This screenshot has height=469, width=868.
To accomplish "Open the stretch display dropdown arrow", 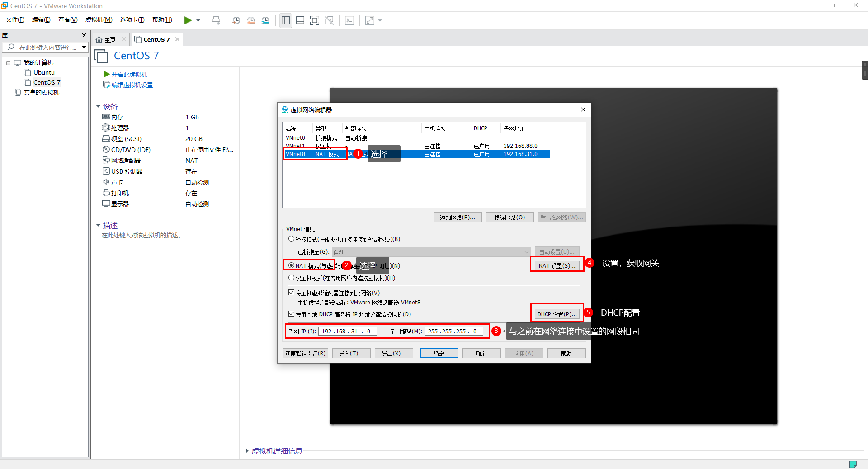I will 380,20.
